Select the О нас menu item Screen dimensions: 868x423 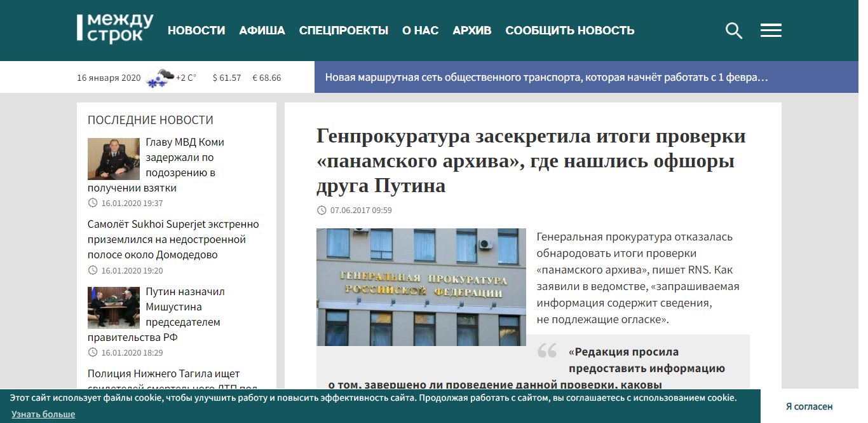tap(420, 31)
